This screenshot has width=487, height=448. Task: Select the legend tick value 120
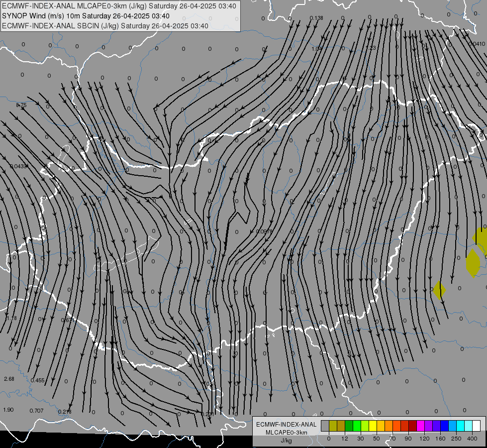(x=424, y=439)
